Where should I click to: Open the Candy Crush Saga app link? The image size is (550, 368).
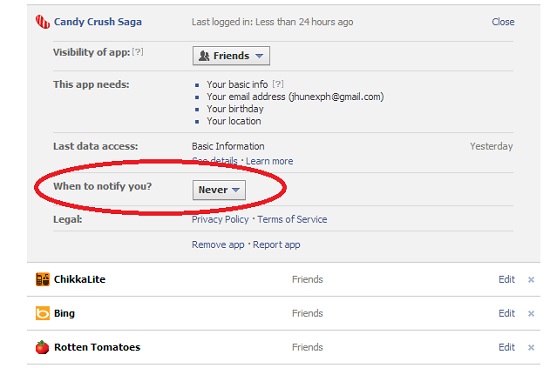98,22
